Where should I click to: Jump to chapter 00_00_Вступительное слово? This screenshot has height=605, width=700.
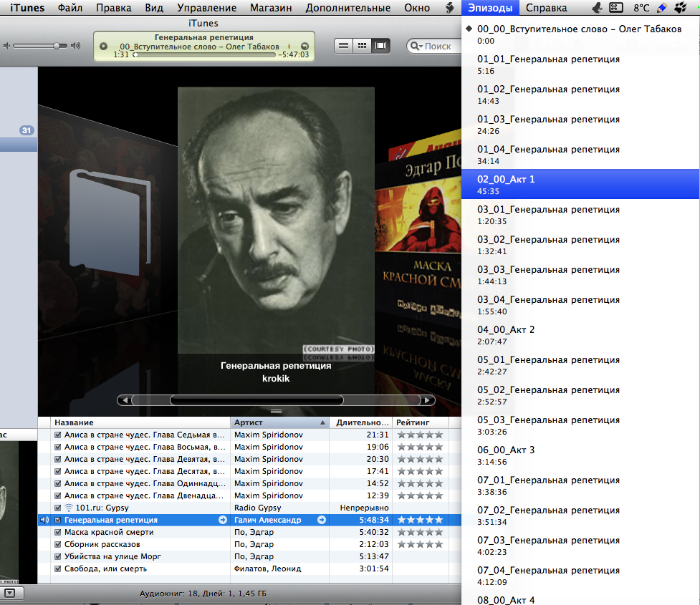(580, 34)
